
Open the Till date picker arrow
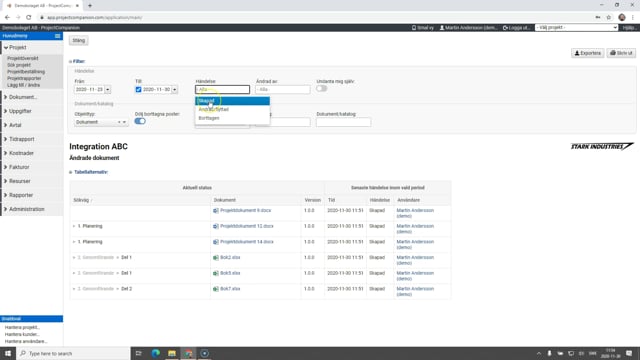175,89
